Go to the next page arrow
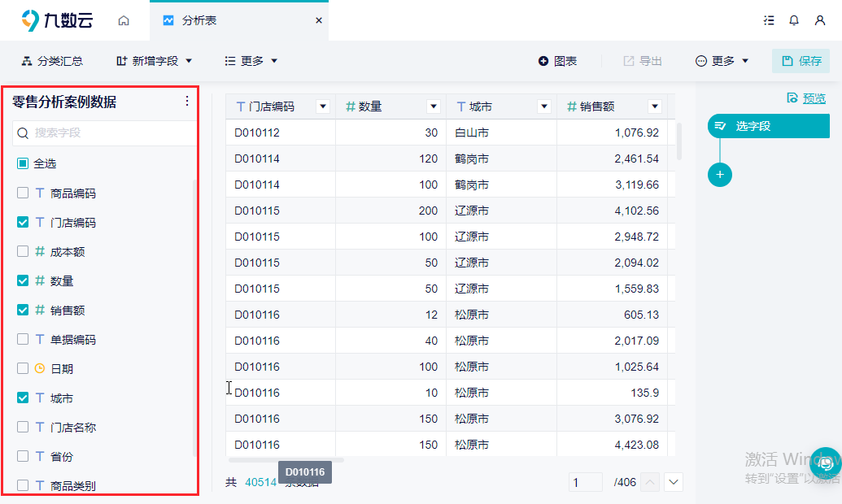The height and width of the screenshot is (504, 842). point(674,482)
